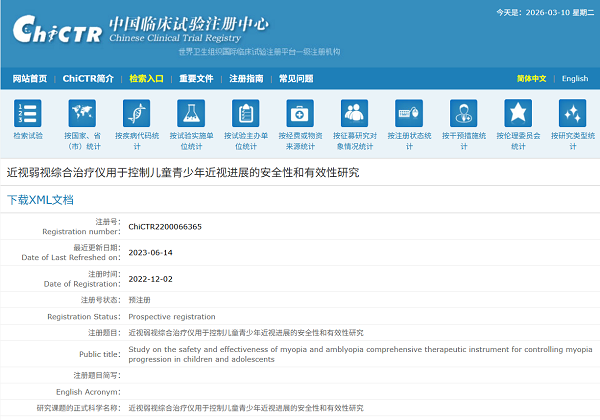Click the 注册指南 menu item

pyautogui.click(x=246, y=78)
